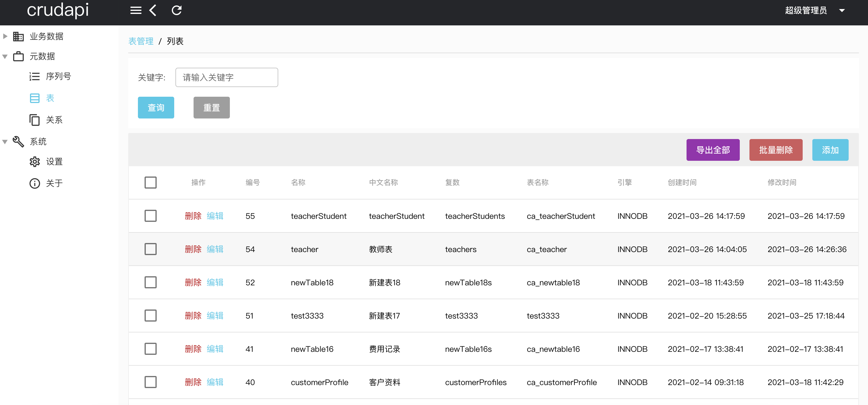Click the refresh icon in header
This screenshot has height=405, width=868.
(177, 11)
